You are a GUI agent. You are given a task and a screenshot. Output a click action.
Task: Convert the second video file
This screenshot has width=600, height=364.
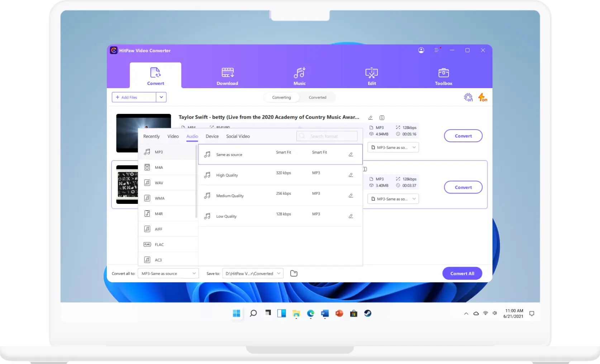click(x=463, y=187)
